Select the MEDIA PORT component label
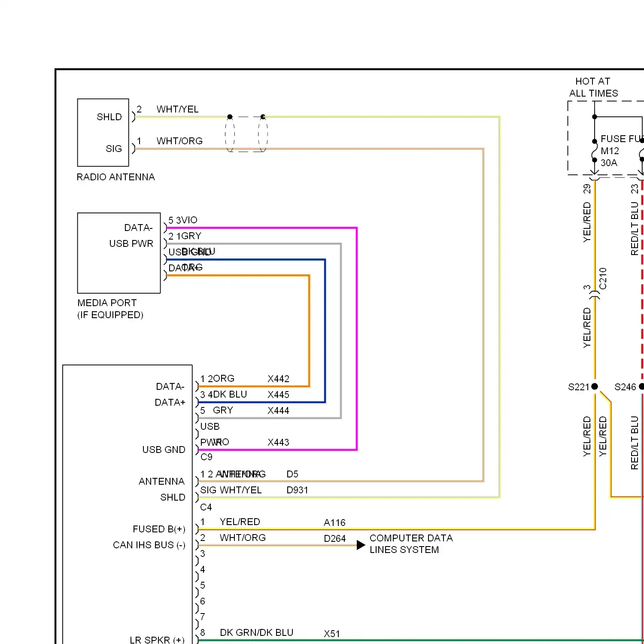Image resolution: width=644 pixels, height=644 pixels. pyautogui.click(x=107, y=303)
